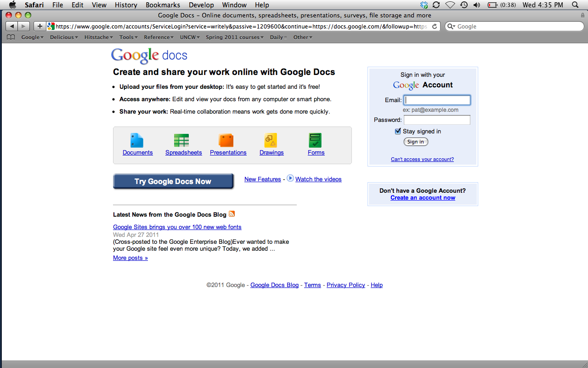Open the Google Sites 100 new web fonts post
This screenshot has width=588, height=368.
tap(177, 227)
